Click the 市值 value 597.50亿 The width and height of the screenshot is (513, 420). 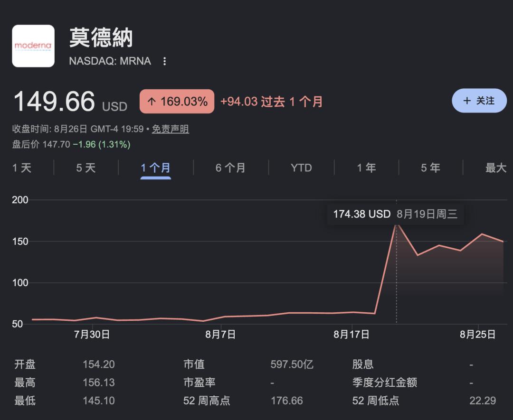point(292,364)
